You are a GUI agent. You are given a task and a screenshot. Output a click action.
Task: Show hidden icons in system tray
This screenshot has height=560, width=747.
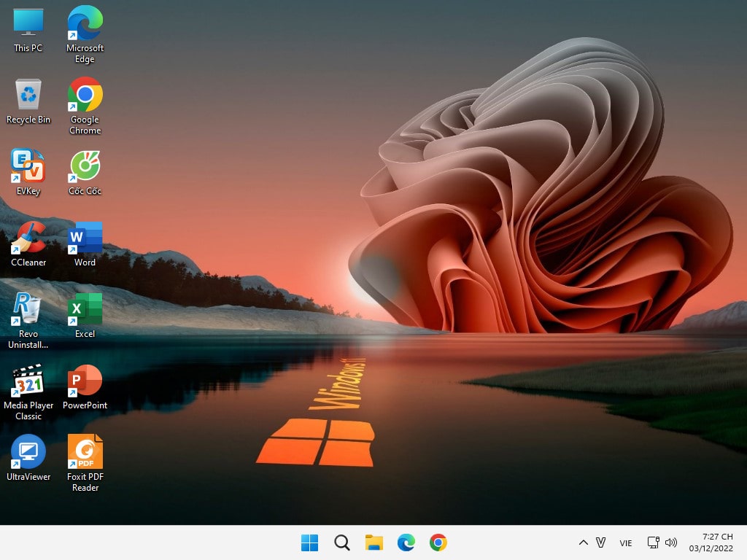[583, 542]
